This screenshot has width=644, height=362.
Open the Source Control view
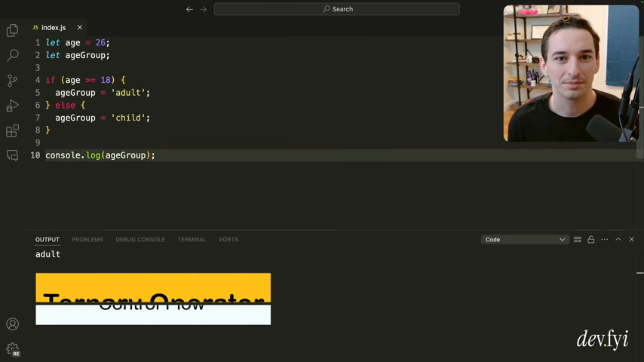12,81
